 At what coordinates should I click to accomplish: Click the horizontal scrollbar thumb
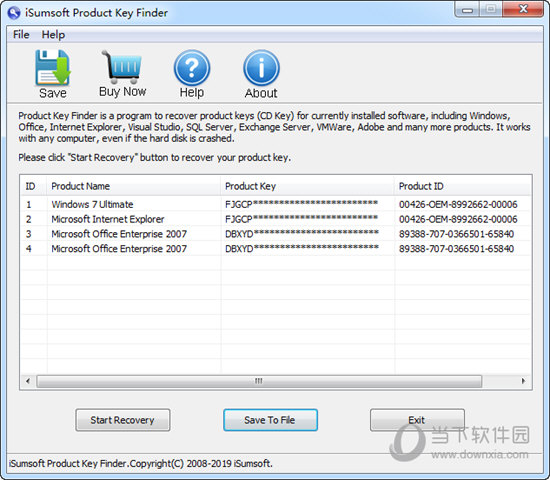(x=259, y=381)
